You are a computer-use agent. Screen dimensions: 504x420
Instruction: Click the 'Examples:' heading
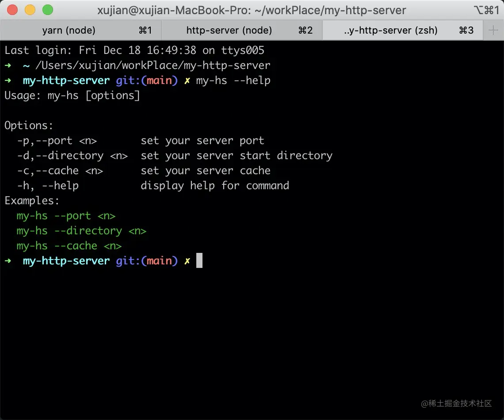32,201
